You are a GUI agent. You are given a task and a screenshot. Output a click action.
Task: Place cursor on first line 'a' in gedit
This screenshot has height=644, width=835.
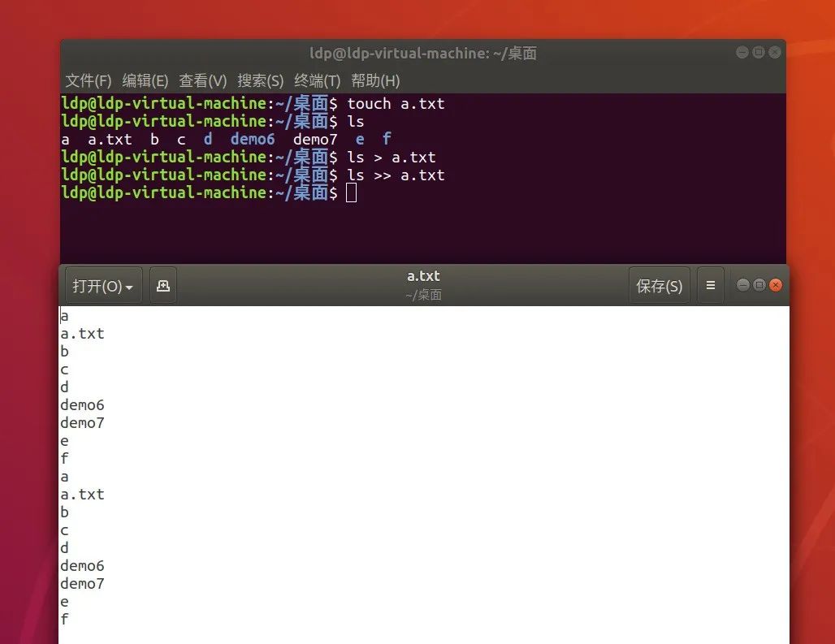coord(64,316)
